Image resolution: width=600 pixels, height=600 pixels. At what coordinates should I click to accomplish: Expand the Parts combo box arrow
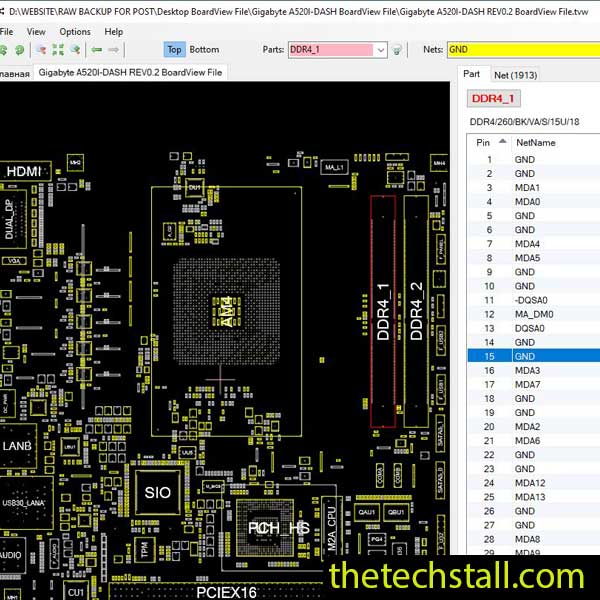[x=380, y=50]
